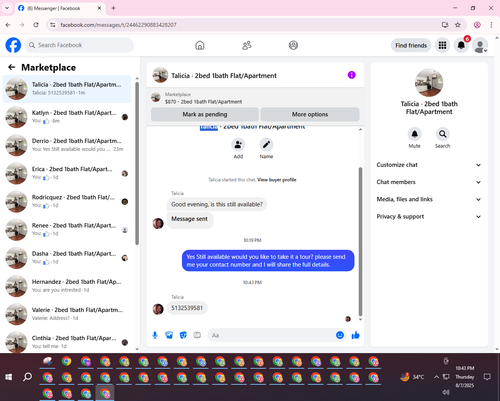Mute conversation with bell icon in side panel
Image resolution: width=500 pixels, height=401 pixels.
[x=414, y=134]
